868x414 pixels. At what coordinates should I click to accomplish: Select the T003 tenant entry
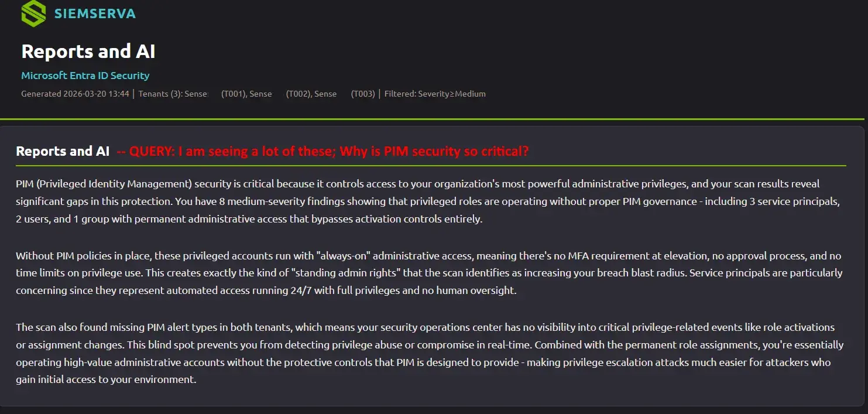362,94
